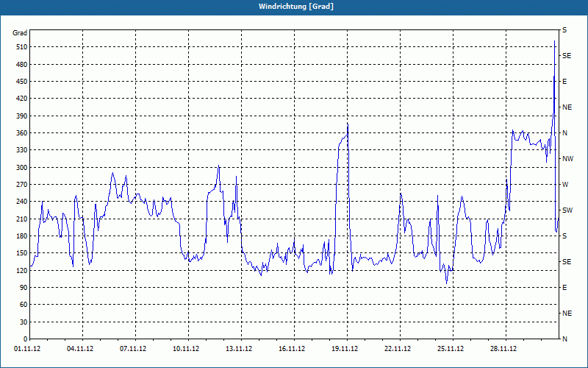Click the bottom N label on right axis
Viewport: 588px width, 368px height.
point(565,339)
